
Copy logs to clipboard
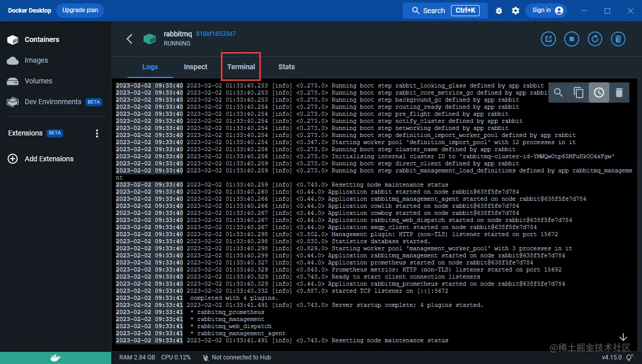pos(579,93)
